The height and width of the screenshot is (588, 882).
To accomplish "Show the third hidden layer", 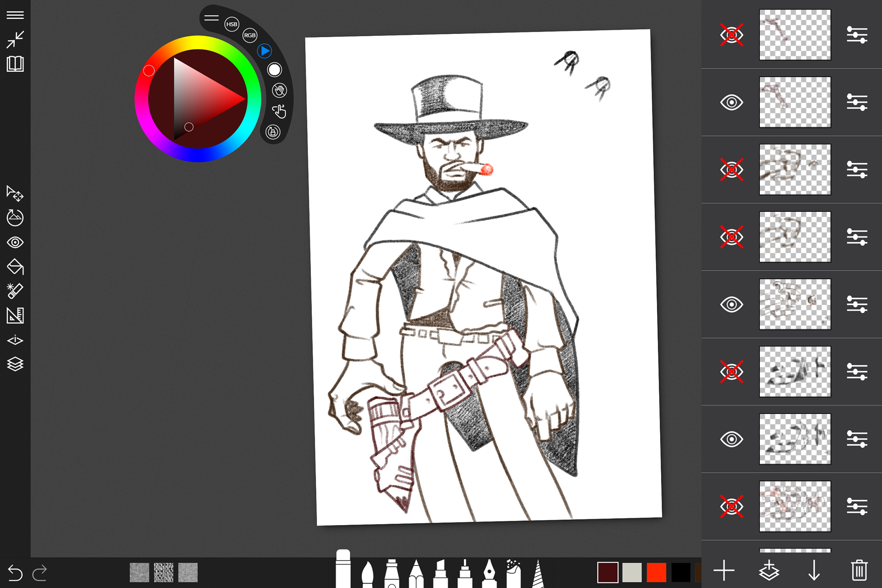I will 732,170.
